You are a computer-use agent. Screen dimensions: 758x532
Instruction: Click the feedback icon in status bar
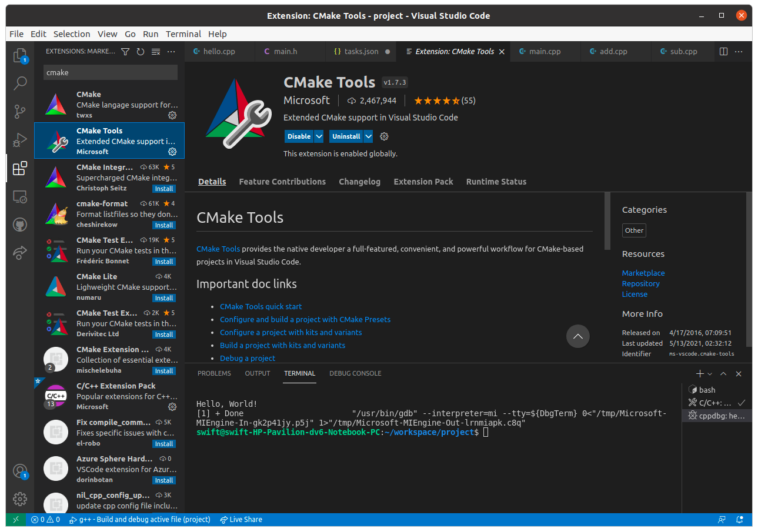[x=722, y=520]
